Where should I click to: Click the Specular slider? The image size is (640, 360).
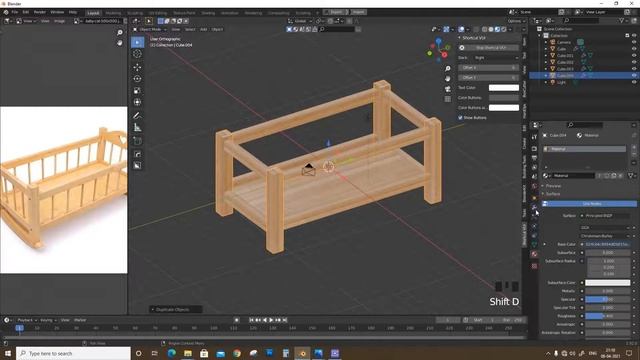(608, 299)
